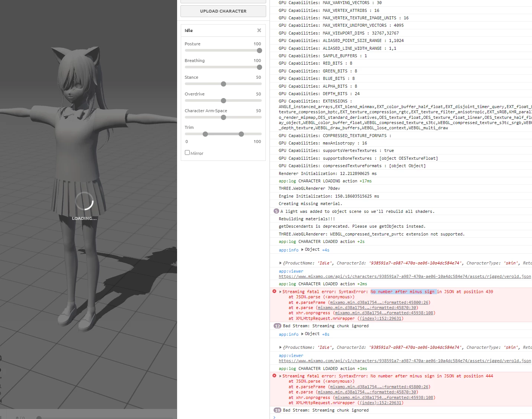Open formatted:45870:30 link in position 439 error
Viewport: 532px width, 419px height.
tap(367, 308)
